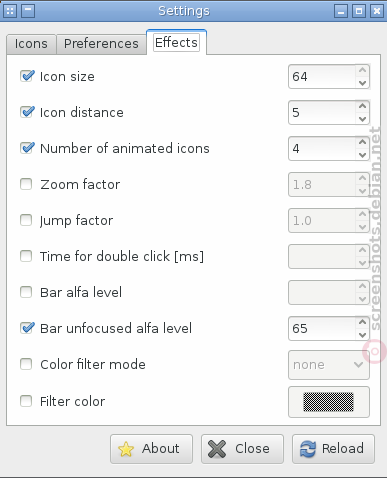
Task: Uncheck the Icon size checkbox
Action: pos(27,76)
